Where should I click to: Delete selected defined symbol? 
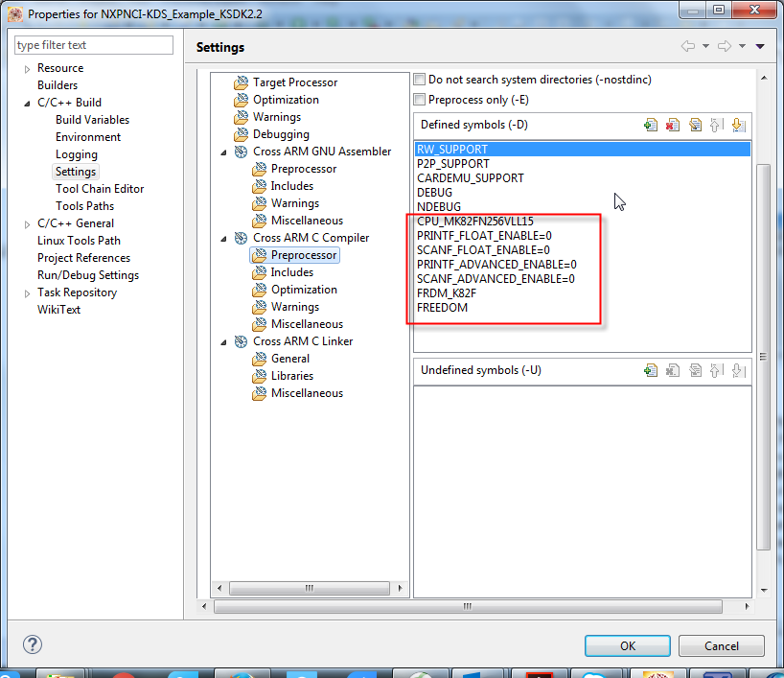(673, 125)
